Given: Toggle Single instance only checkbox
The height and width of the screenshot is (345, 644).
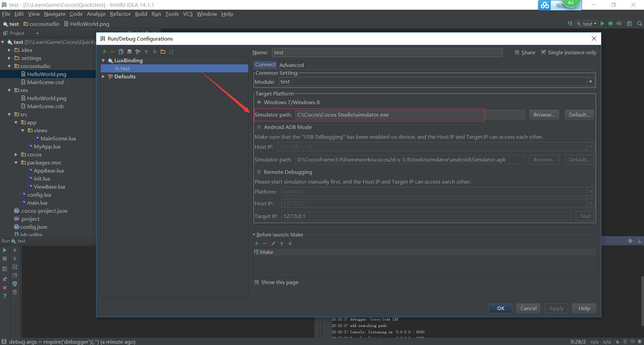Looking at the screenshot, I should (543, 52).
